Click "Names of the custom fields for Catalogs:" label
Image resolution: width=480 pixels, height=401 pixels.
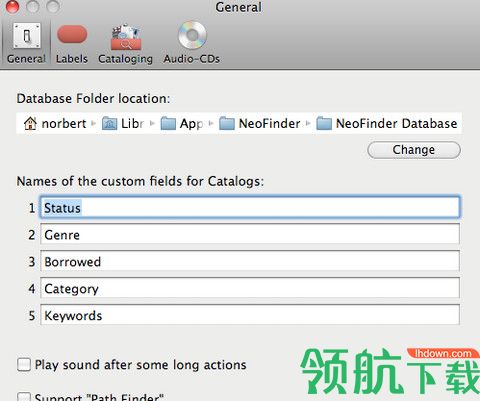(140, 182)
